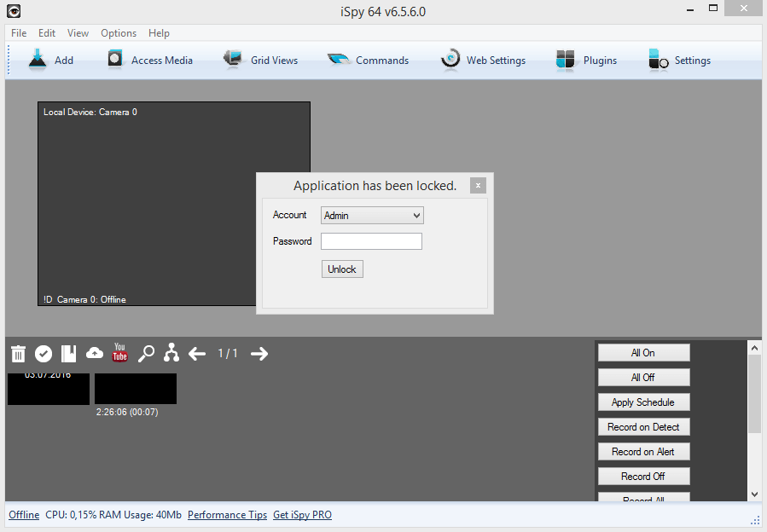Open the Help menu
Viewport: 767px width, 532px height.
tap(159, 33)
